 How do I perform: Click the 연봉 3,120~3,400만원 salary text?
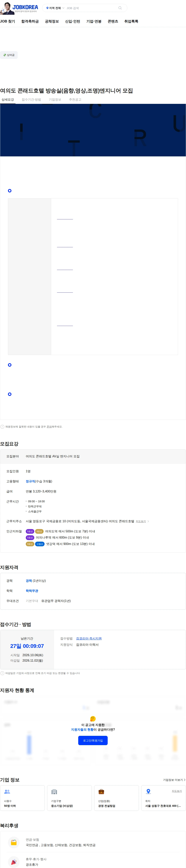(41, 492)
